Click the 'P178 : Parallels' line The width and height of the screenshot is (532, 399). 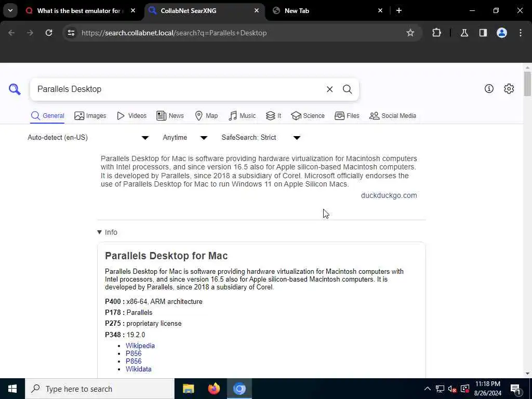[x=129, y=312]
